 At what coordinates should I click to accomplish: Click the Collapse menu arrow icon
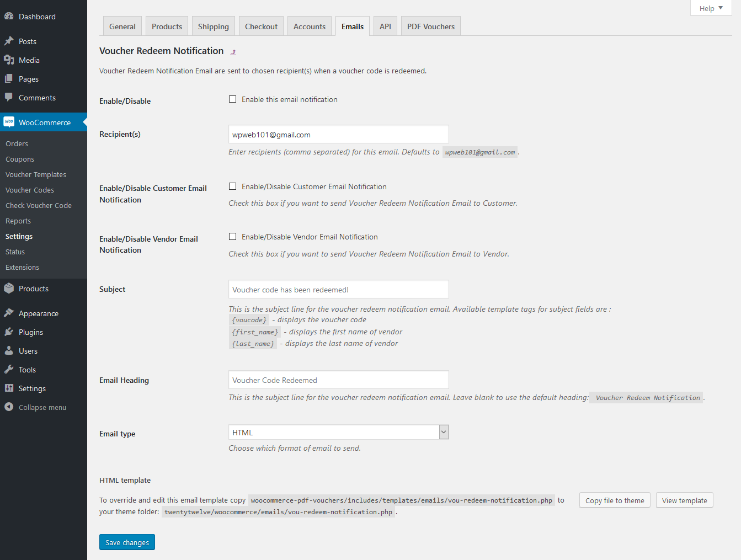[9, 407]
